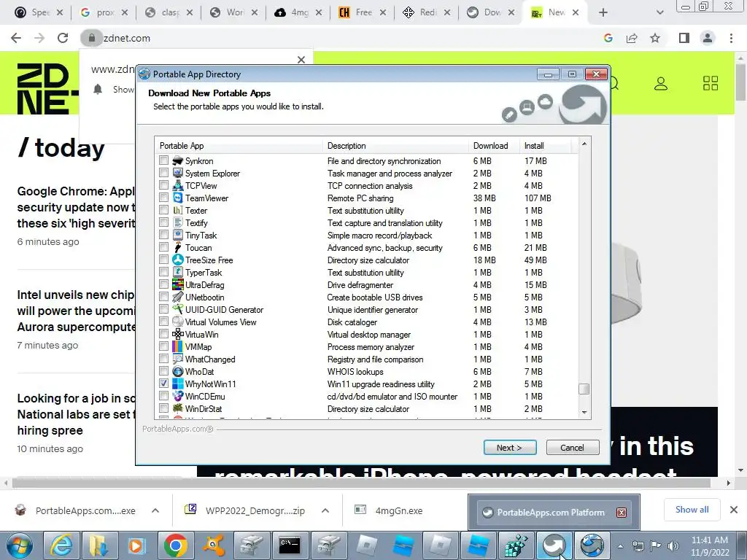Bookmark this page with the star icon

tap(655, 38)
